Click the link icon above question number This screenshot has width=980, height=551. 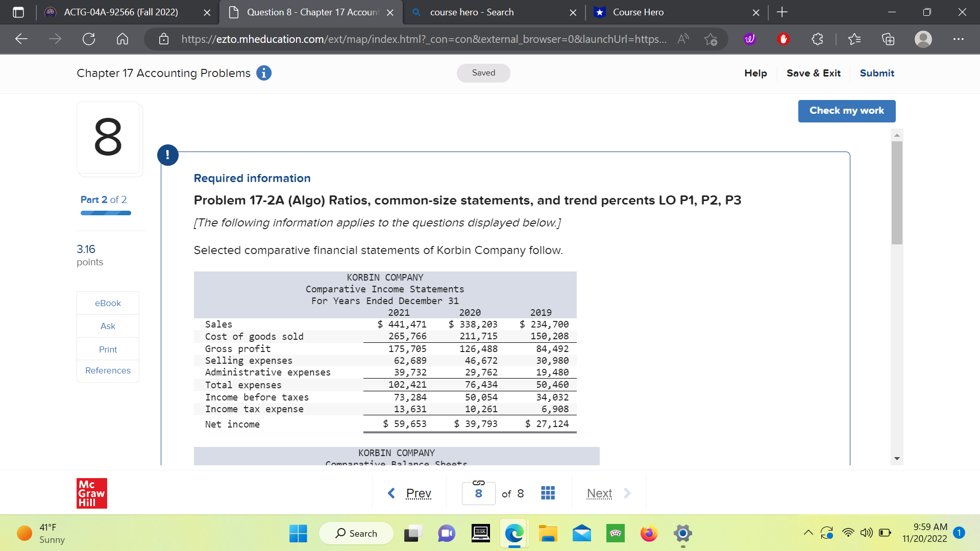point(478,483)
